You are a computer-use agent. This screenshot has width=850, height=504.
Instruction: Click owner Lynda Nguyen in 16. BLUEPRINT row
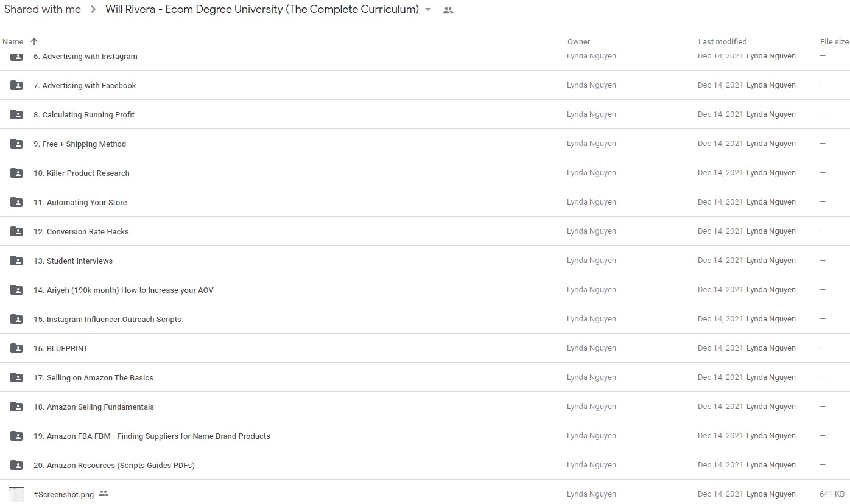tap(591, 348)
